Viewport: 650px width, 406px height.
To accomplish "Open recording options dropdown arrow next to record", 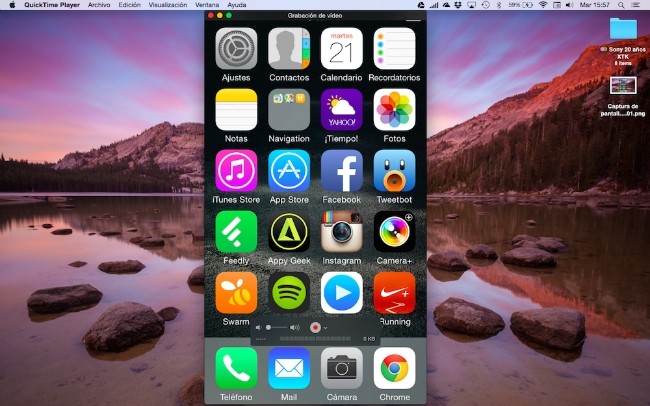I will (x=325, y=328).
